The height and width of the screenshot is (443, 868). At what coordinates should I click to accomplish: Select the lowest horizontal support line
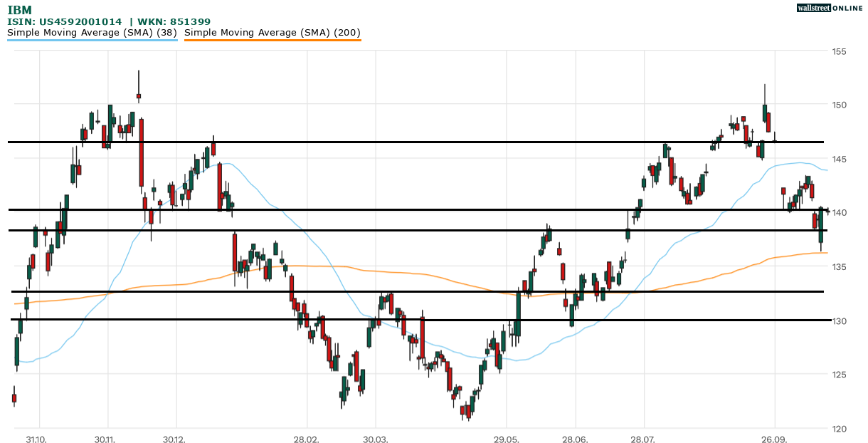427,320
